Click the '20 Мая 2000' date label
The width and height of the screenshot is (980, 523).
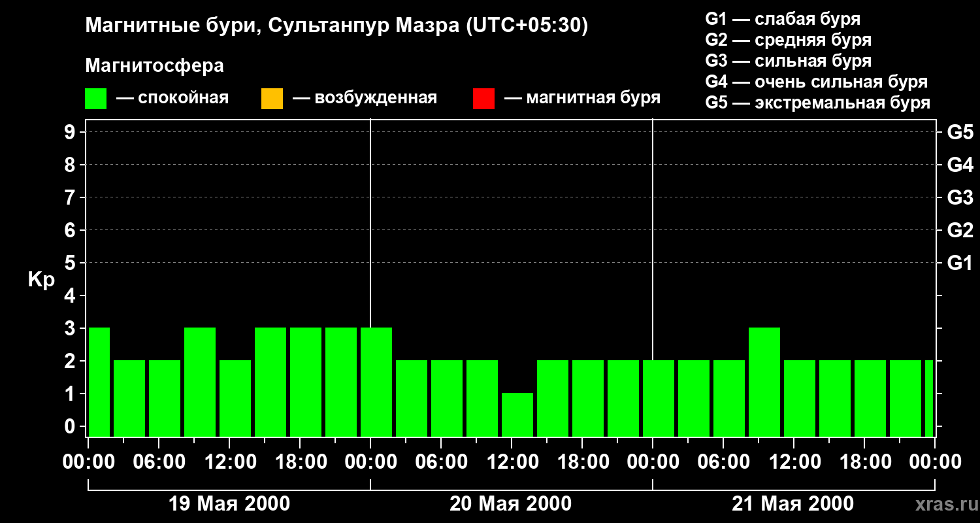[x=510, y=503]
